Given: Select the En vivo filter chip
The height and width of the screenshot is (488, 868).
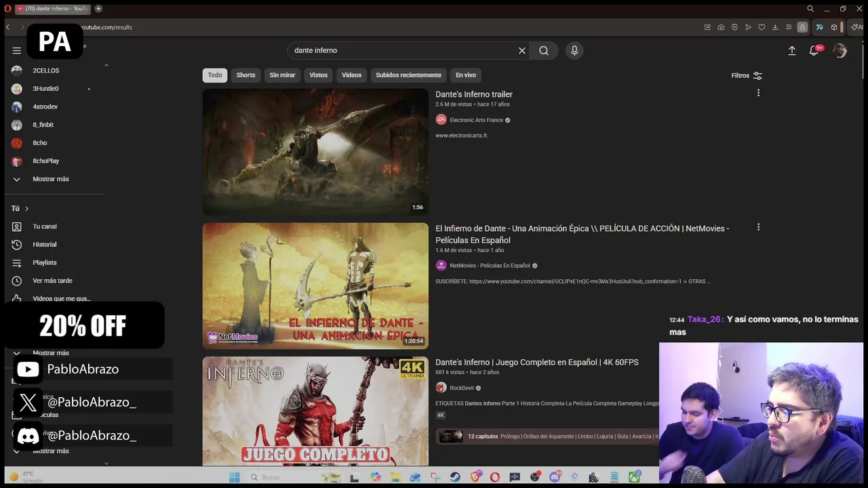Looking at the screenshot, I should click(465, 75).
